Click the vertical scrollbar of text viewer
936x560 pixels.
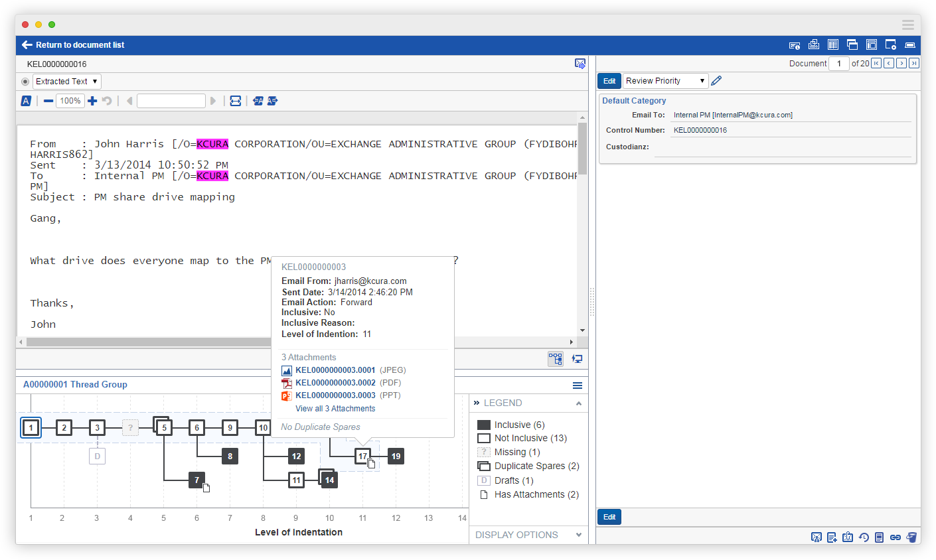pos(582,149)
